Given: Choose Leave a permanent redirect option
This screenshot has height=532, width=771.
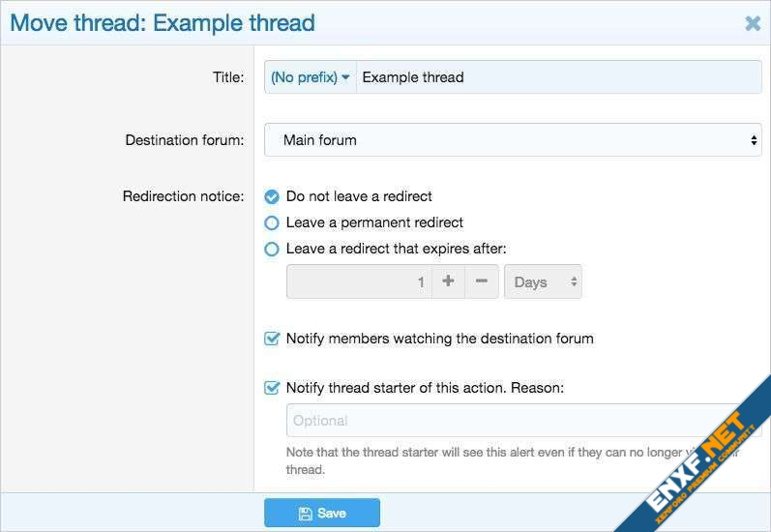Looking at the screenshot, I should [x=272, y=222].
